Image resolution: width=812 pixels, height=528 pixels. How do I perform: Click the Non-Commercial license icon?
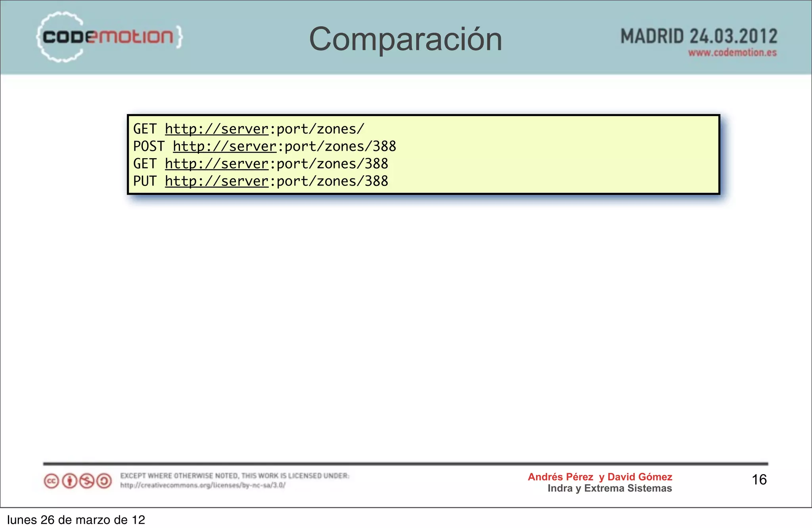(87, 481)
